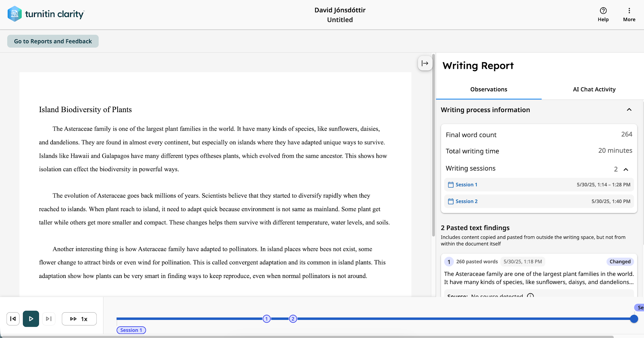Select the Observations tab

[489, 90]
